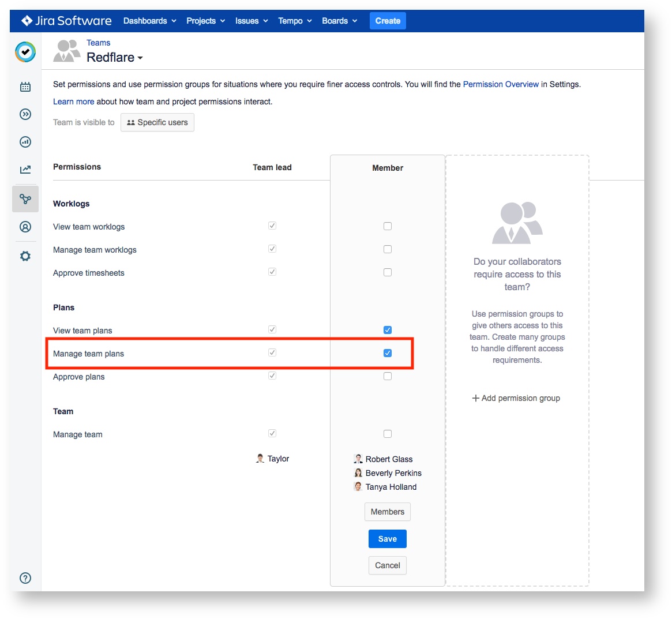The width and height of the screenshot is (672, 619).
Task: Open the calendar icon in the sidebar
Action: tap(25, 87)
